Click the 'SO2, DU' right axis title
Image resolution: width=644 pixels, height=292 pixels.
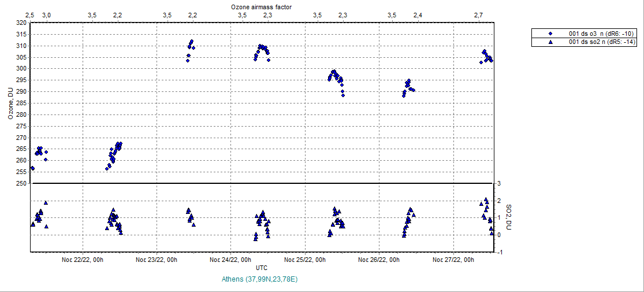point(508,217)
